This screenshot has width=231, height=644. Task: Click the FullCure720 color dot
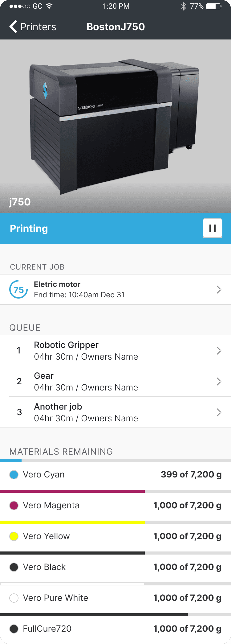coord(14,629)
